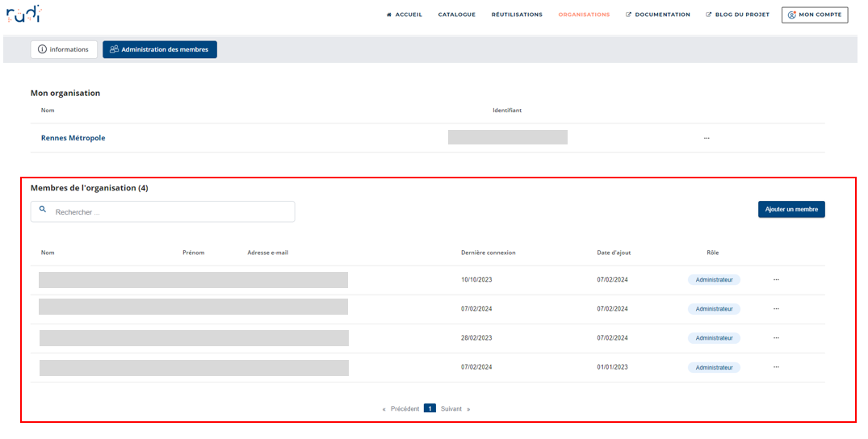Click the Dernière connexion column header
868x439 pixels.
click(489, 253)
